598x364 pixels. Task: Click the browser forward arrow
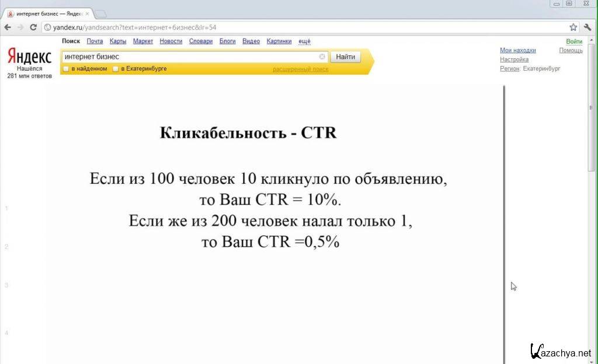[20, 27]
